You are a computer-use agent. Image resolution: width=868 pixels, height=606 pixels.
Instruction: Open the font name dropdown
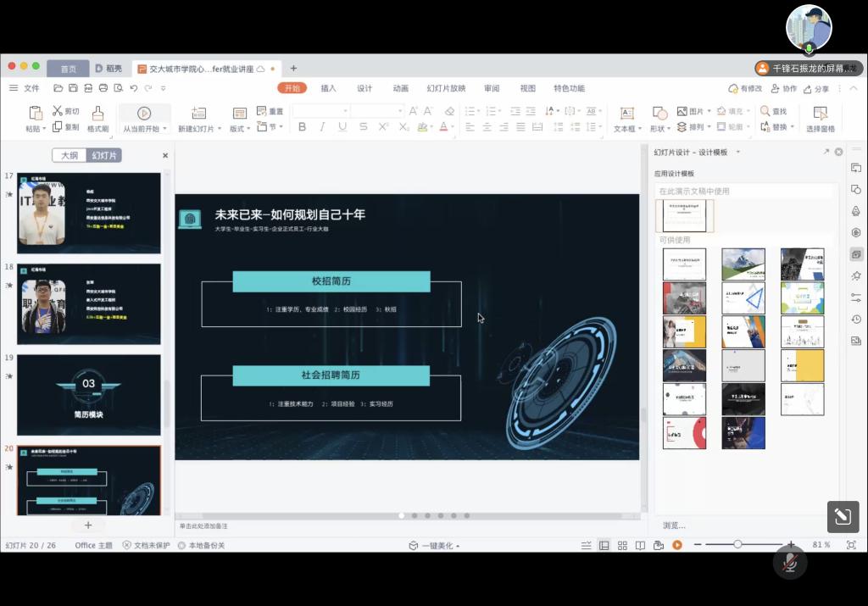point(346,111)
